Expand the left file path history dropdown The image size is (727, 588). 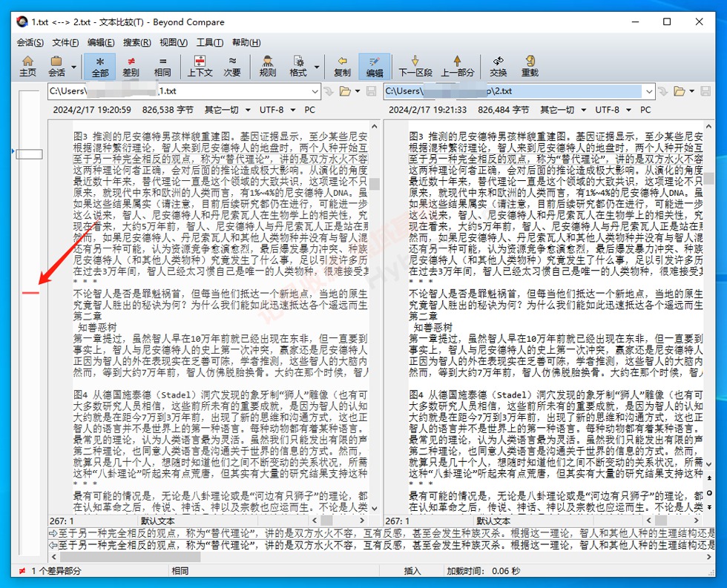pos(315,91)
